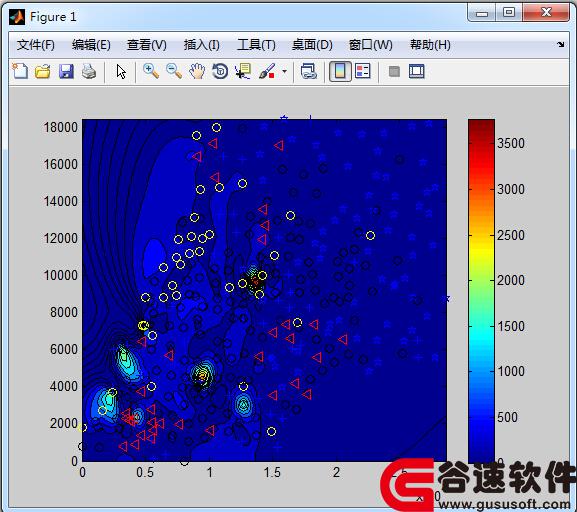577x512 pixels.
Task: Activate the Zoom In magnifier tool
Action: point(151,71)
